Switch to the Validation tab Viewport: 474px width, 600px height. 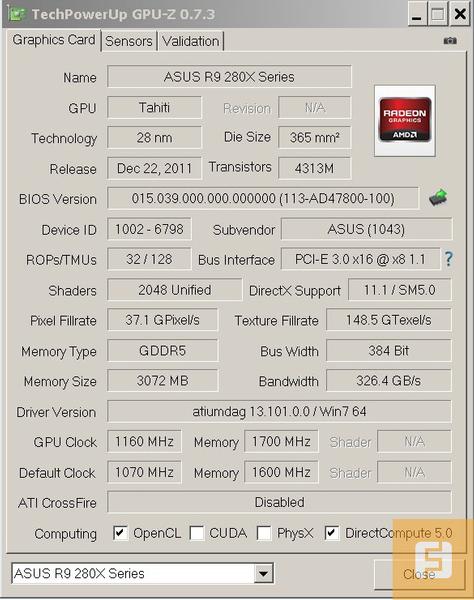click(x=191, y=41)
